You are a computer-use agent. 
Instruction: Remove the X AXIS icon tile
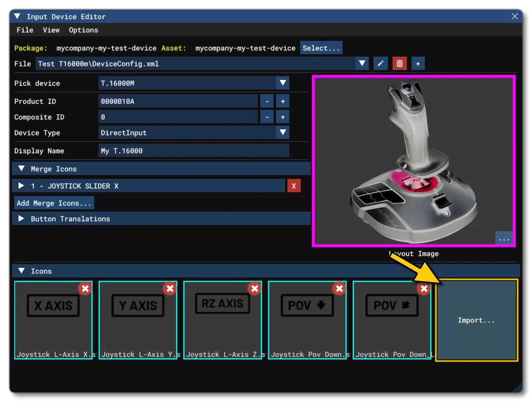coord(85,289)
